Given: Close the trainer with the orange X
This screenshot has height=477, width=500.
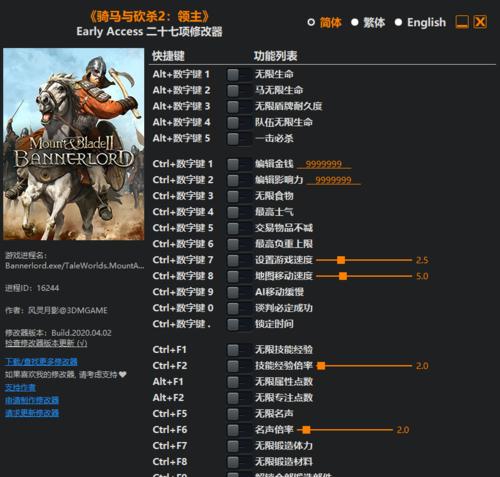Looking at the screenshot, I should coord(480,22).
